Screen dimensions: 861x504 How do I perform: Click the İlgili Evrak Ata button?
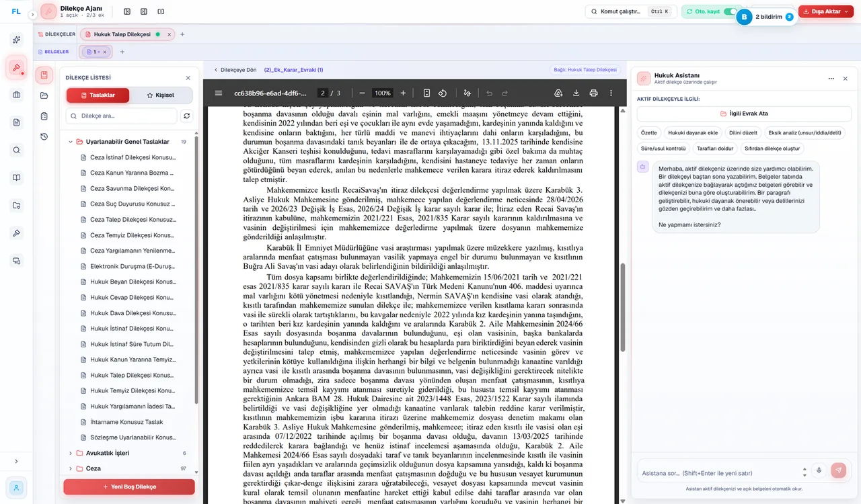[x=744, y=114]
